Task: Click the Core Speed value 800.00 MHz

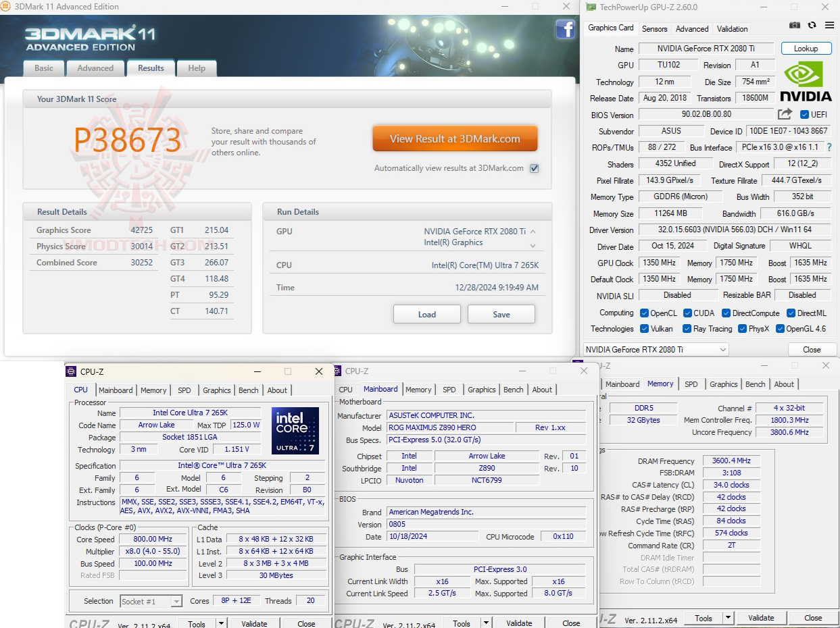Action: [153, 540]
